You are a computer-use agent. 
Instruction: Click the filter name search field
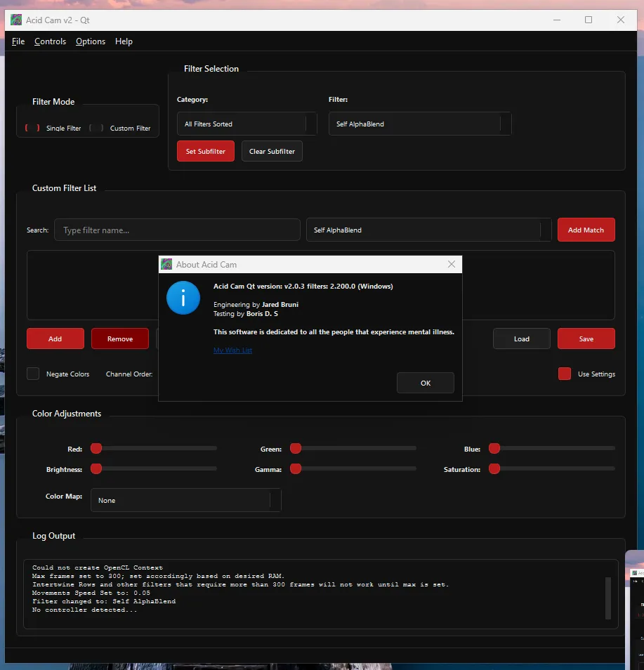[177, 230]
